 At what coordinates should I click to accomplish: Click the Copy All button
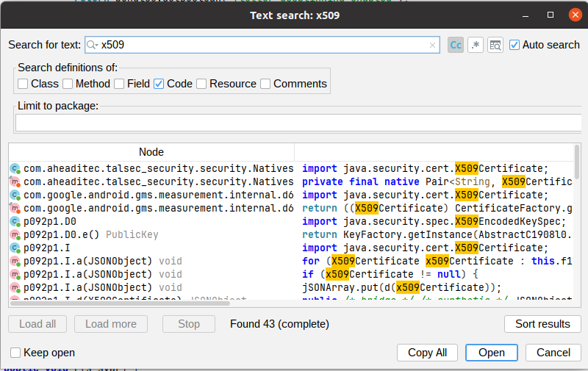pos(427,353)
